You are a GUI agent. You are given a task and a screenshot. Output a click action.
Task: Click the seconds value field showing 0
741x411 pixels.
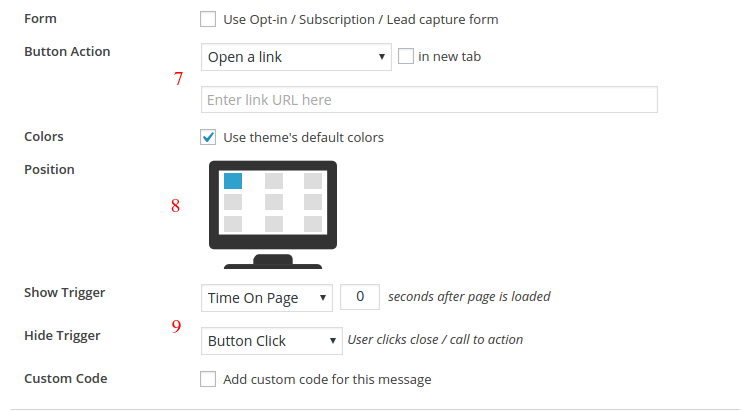pos(360,297)
